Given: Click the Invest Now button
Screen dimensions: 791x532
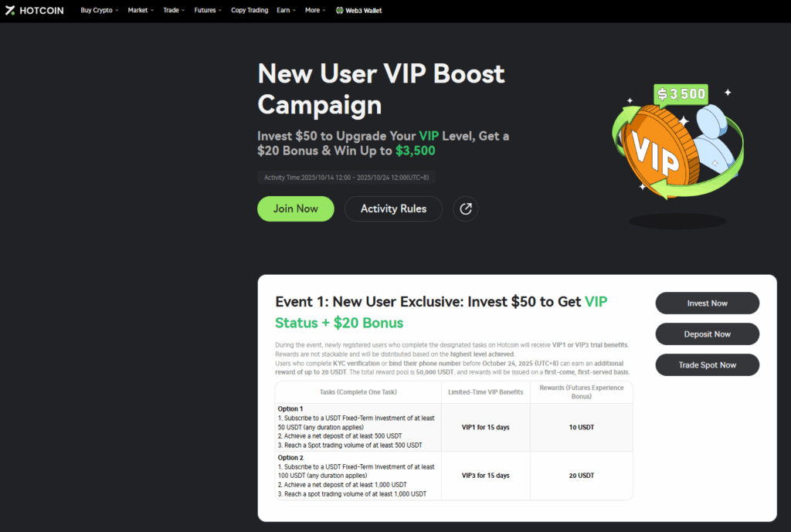Looking at the screenshot, I should pos(708,303).
